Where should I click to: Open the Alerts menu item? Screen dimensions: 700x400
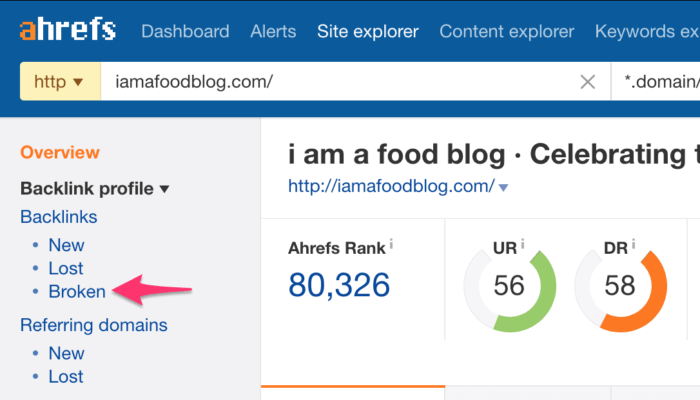tap(273, 31)
